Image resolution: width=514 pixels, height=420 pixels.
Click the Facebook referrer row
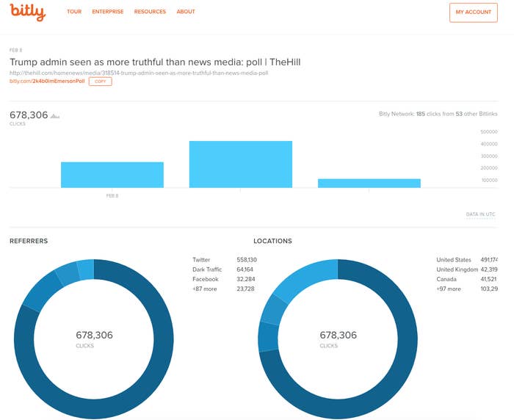225,279
